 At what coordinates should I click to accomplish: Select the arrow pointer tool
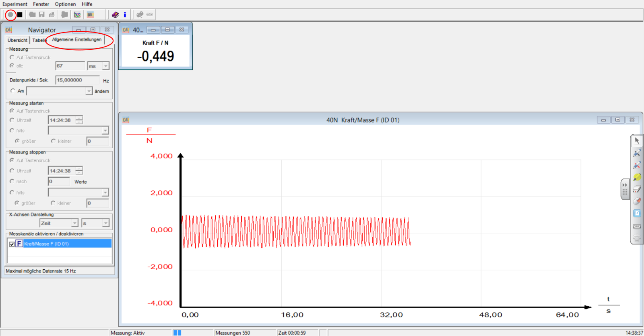[637, 141]
